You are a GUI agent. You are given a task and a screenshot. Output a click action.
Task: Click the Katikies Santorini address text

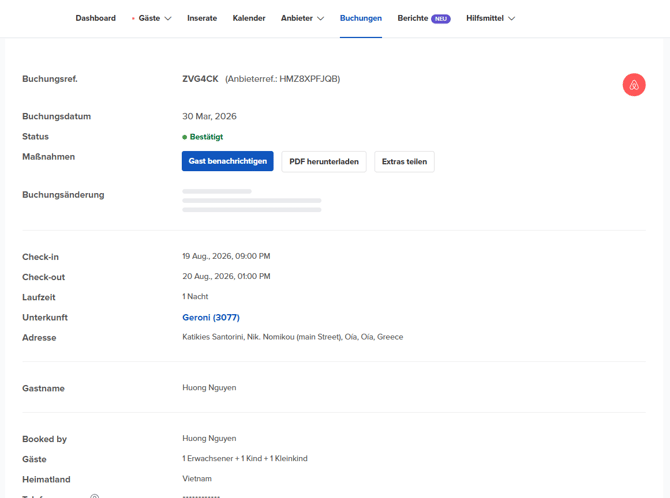point(293,337)
